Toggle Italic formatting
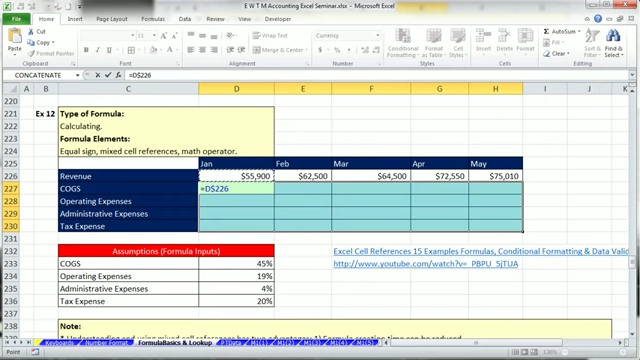The height and width of the screenshot is (360, 640). pos(98,50)
